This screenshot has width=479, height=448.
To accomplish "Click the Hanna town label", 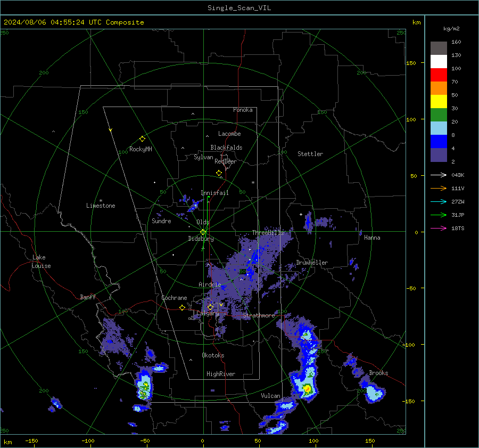I will pos(372,238).
